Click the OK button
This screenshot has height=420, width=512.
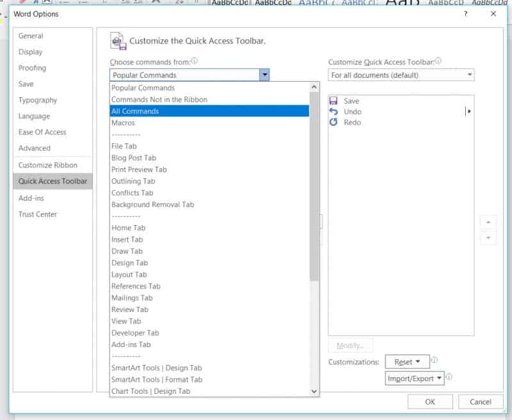[x=430, y=401]
